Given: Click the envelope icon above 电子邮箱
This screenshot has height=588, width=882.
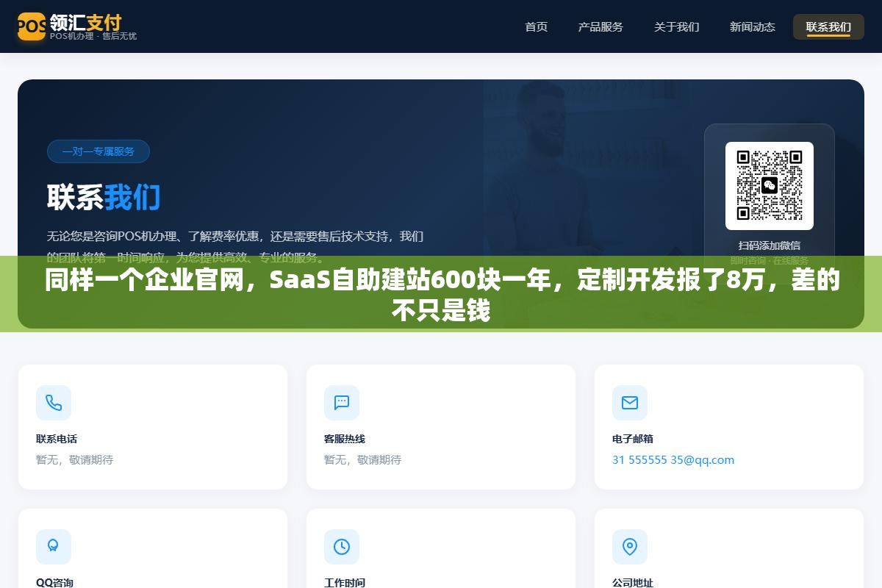Looking at the screenshot, I should (630, 403).
